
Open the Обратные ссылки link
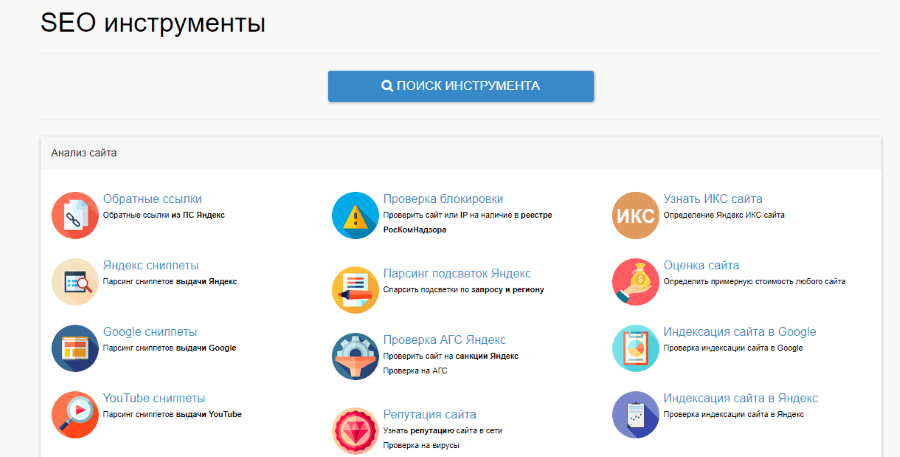pyautogui.click(x=152, y=199)
